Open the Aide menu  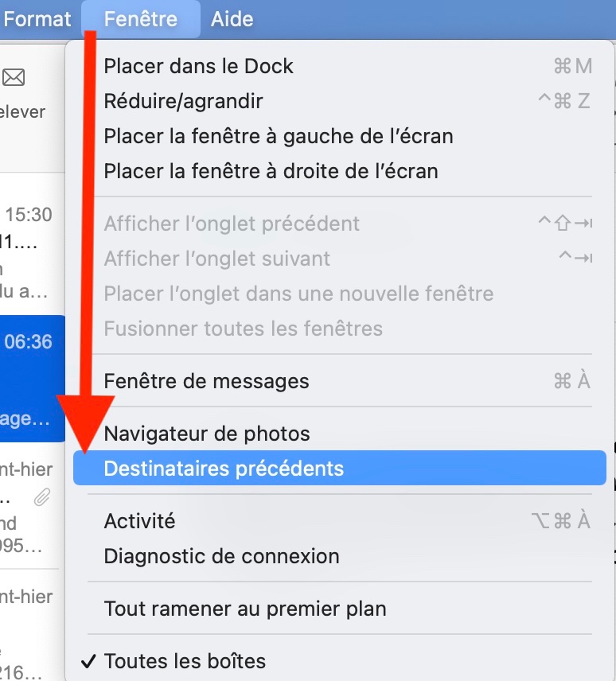232,18
